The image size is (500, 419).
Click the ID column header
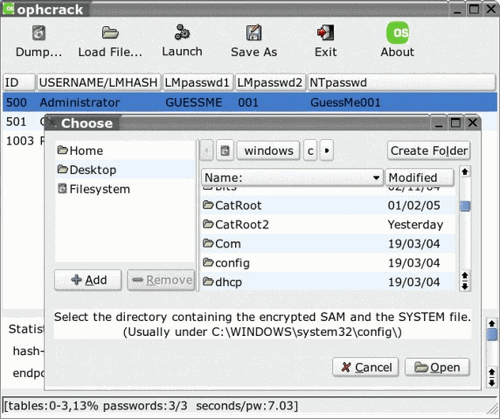pyautogui.click(x=19, y=82)
